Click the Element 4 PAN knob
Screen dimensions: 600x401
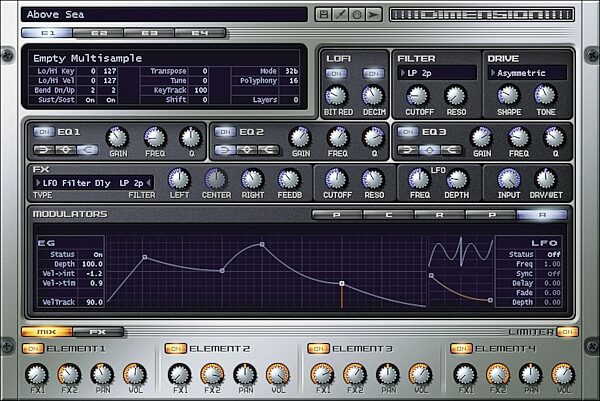click(531, 374)
